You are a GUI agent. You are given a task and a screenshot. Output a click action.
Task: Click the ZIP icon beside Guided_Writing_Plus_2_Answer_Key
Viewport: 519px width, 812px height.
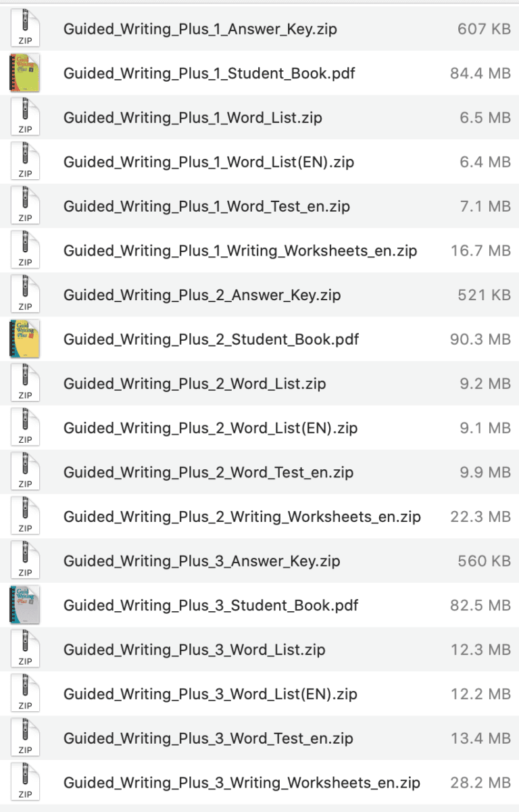[x=24, y=294]
